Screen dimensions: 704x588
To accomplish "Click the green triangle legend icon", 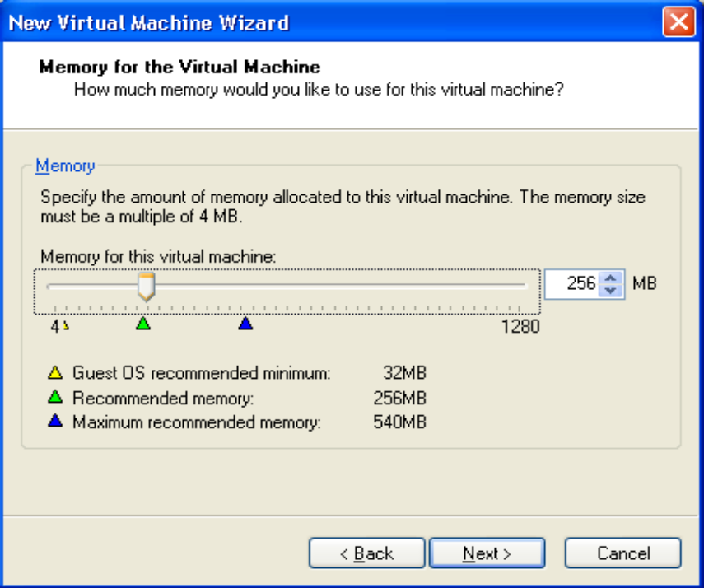I will coord(56,399).
